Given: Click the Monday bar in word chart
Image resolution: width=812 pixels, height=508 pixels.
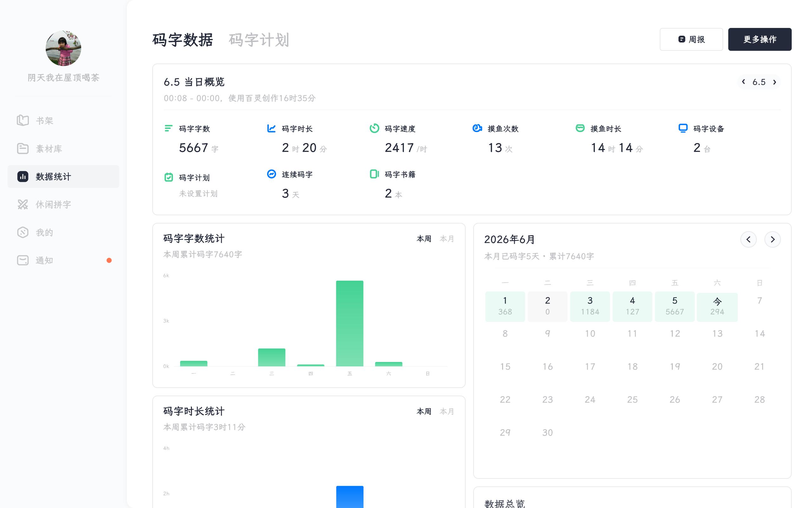Looking at the screenshot, I should pos(193,364).
